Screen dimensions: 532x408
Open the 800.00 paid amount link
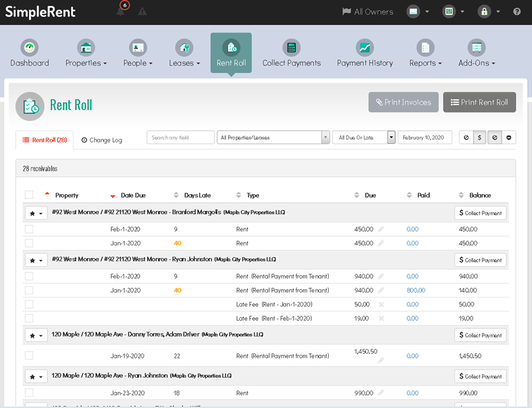pyautogui.click(x=416, y=290)
